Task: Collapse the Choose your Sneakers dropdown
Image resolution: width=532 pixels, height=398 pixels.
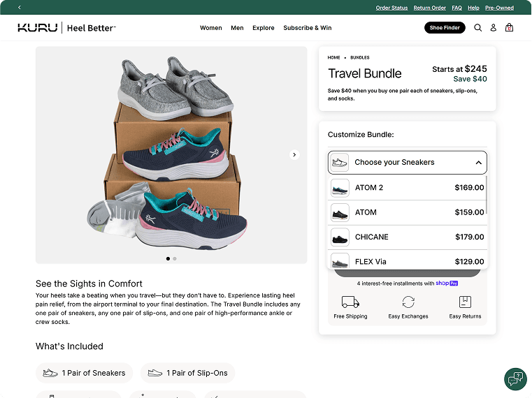Action: tap(478, 163)
